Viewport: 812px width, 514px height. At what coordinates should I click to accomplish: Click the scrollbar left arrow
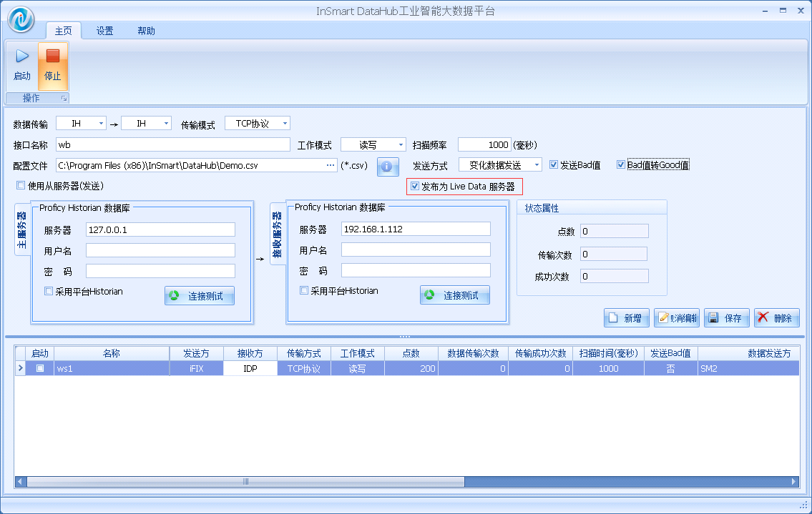[20, 481]
